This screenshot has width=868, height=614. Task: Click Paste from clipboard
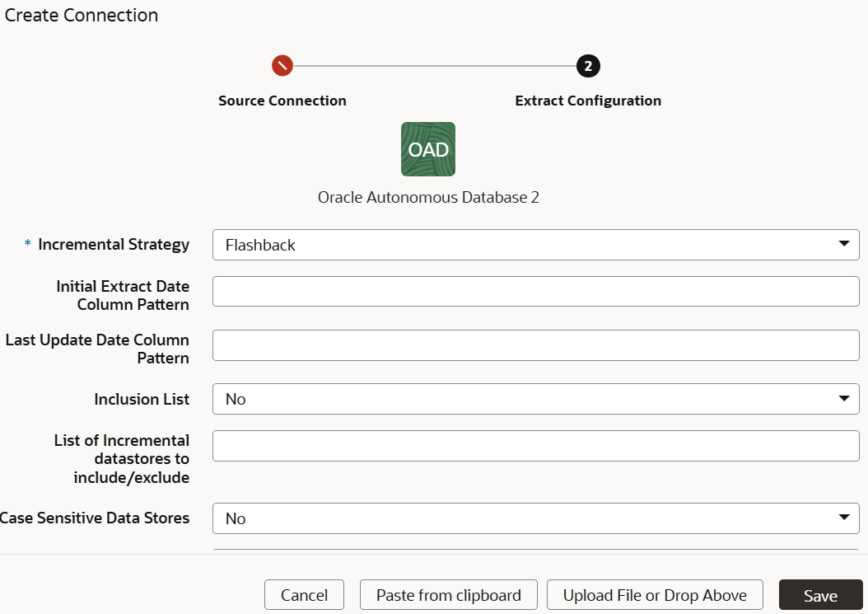click(448, 594)
